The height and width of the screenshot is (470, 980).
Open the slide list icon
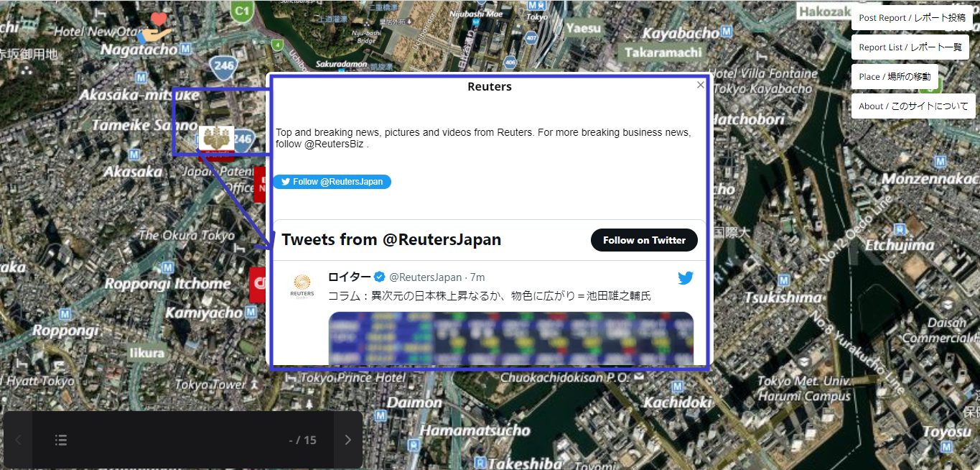tap(61, 440)
